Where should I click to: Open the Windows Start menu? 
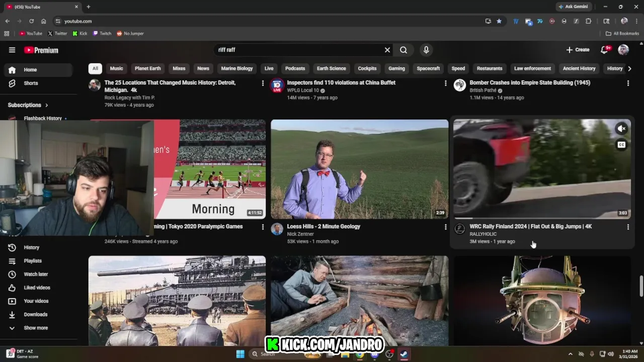tap(240, 354)
